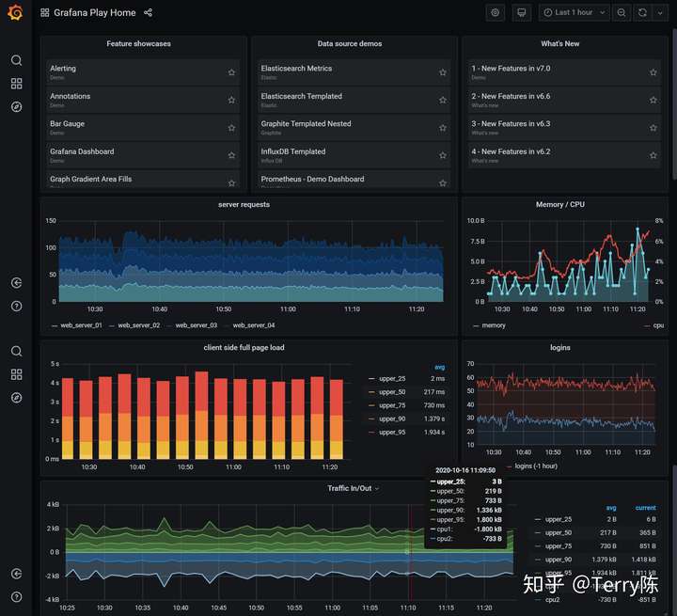Click sidebar sign-in icon beside the server requests chart
The image size is (677, 616).
click(16, 283)
